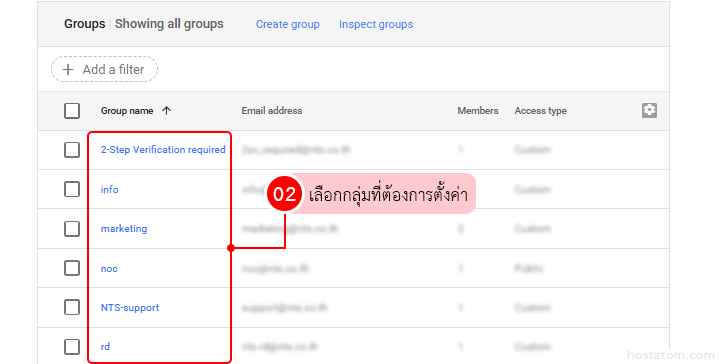Open the NTS-support group
The image size is (720, 364).
tap(130, 308)
